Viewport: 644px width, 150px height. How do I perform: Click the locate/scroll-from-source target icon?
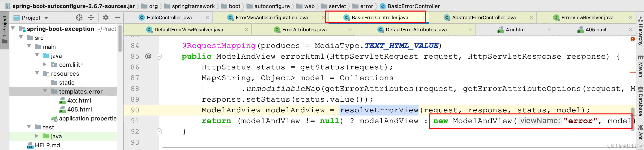pos(79,17)
